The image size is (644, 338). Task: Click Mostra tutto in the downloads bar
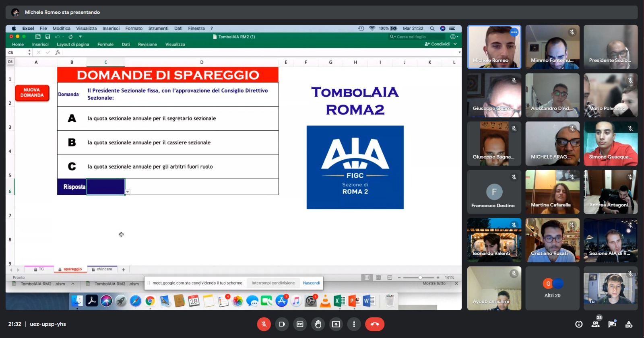click(x=434, y=284)
